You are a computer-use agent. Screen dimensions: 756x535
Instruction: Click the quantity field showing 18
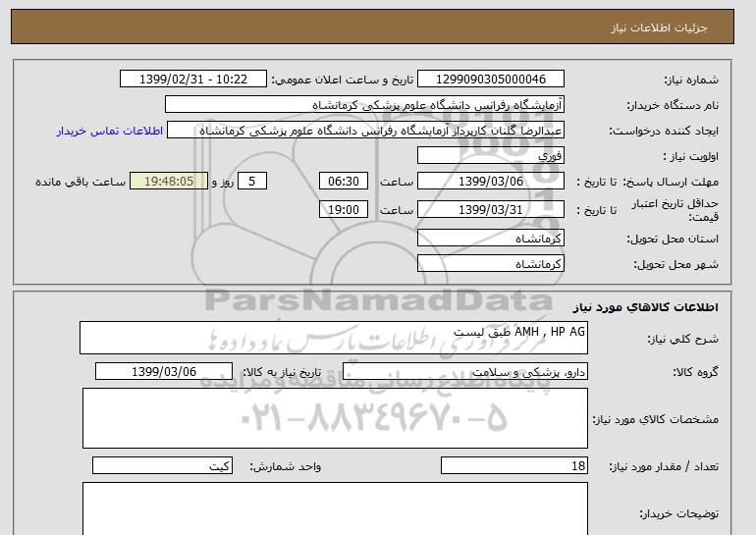513,466
